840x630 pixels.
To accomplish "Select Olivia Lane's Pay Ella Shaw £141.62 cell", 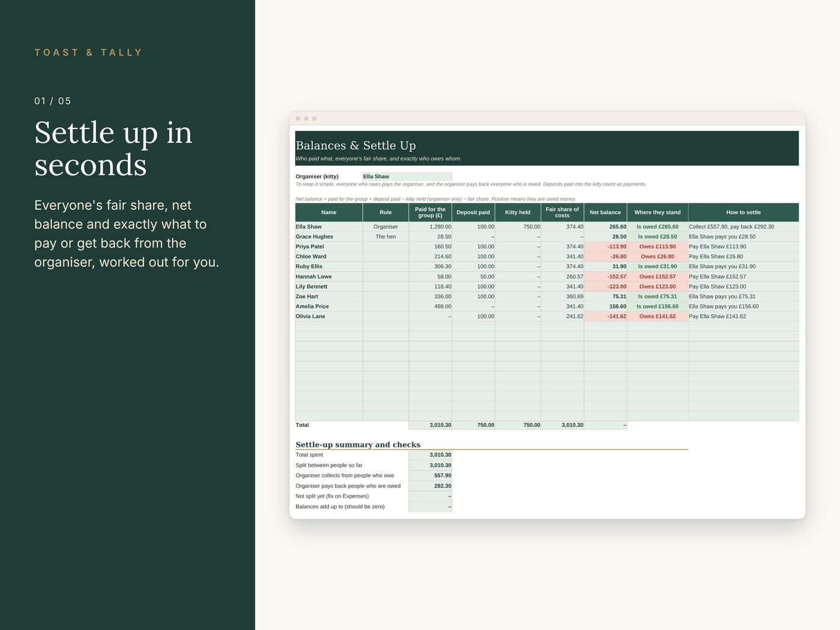I will tap(743, 316).
